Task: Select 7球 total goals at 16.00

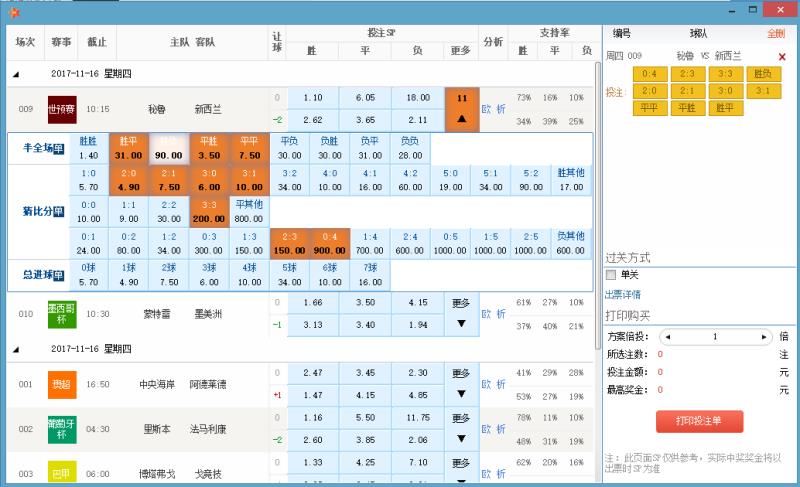Action: coord(370,275)
